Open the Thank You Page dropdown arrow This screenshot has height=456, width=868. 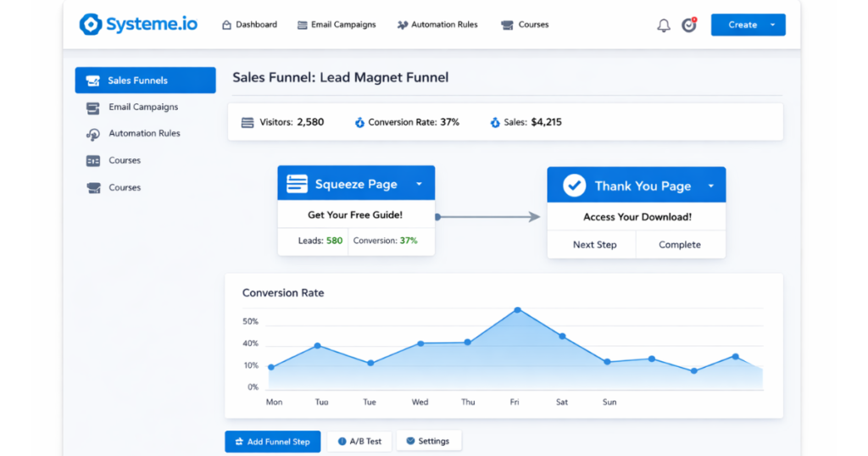pos(710,186)
